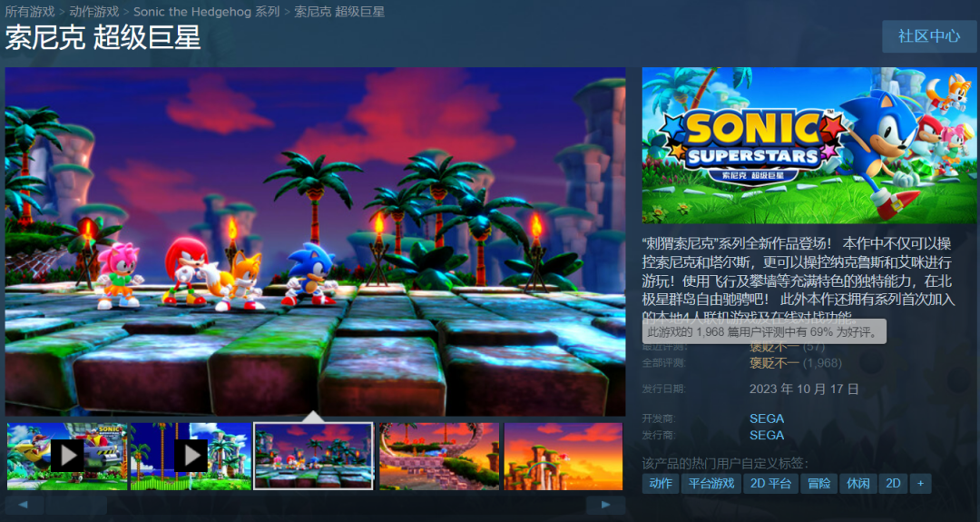Select the 冒险 tag
The image size is (980, 522).
click(x=818, y=483)
